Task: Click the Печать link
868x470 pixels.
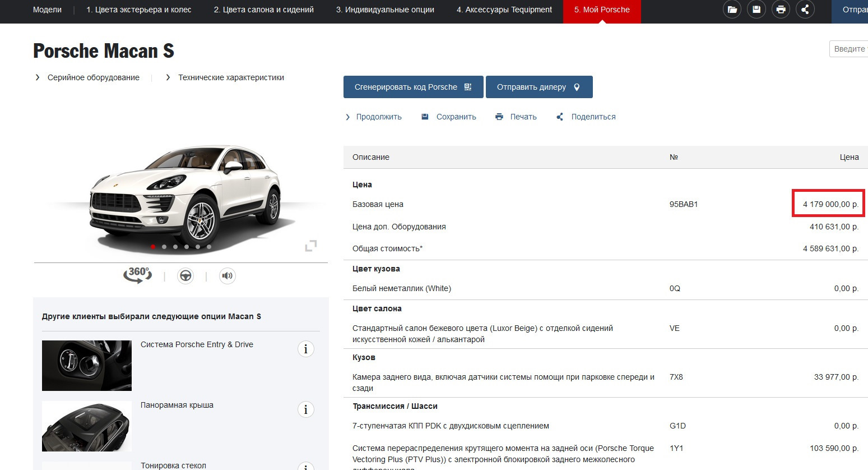Action: [x=523, y=117]
